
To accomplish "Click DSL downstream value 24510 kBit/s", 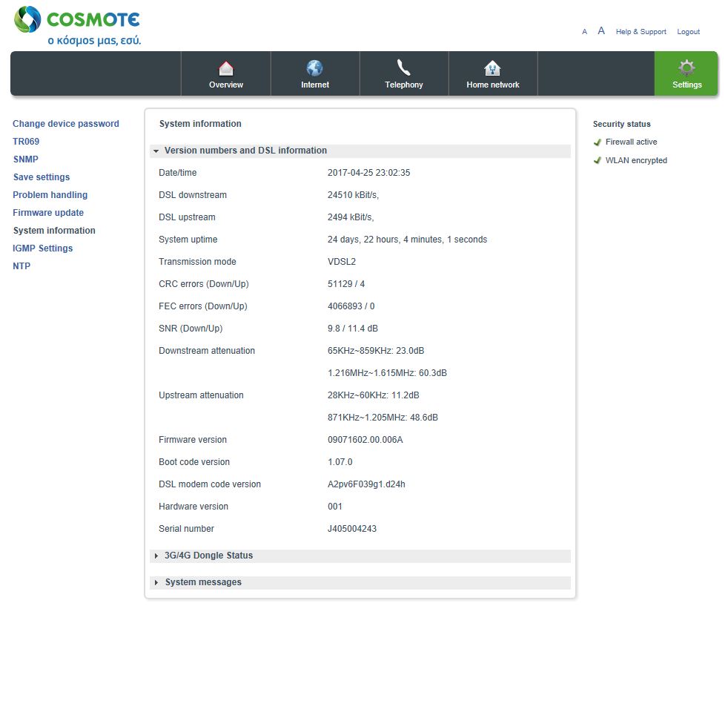I will tap(353, 195).
